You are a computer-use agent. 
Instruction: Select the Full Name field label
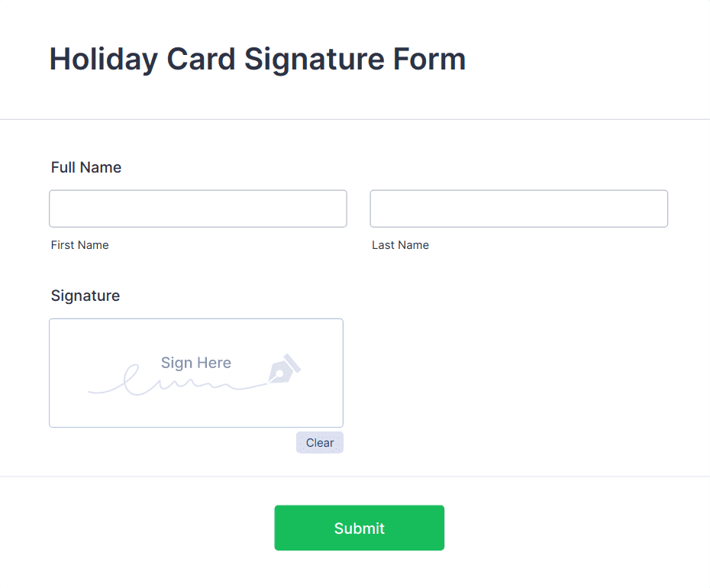tap(86, 167)
